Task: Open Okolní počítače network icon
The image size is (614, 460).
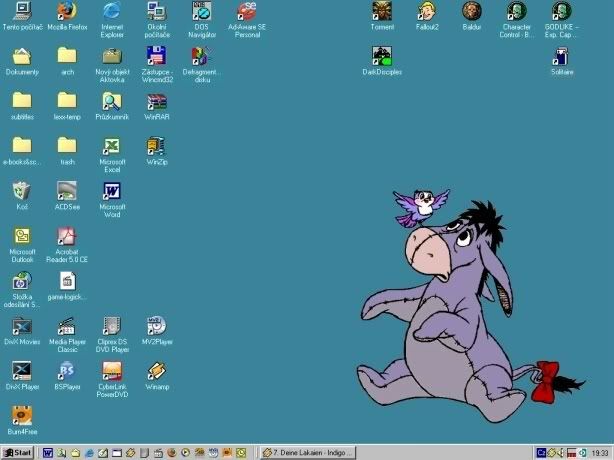Action: (157, 20)
